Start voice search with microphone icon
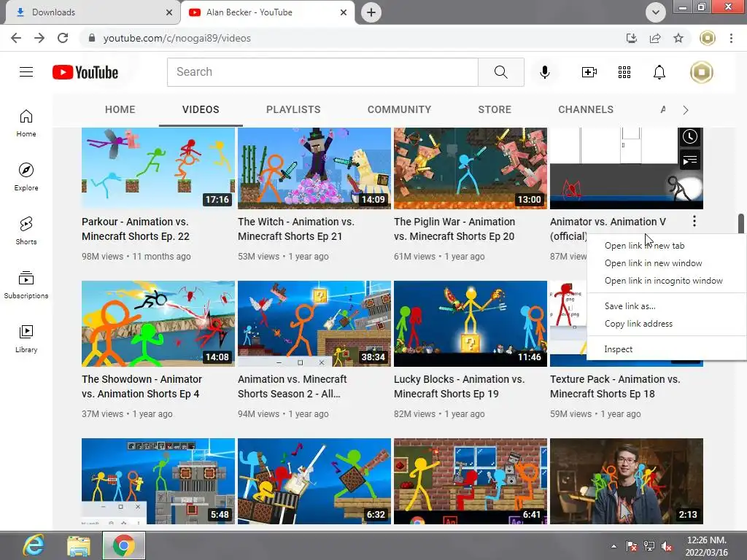This screenshot has height=560, width=747. coord(544,72)
